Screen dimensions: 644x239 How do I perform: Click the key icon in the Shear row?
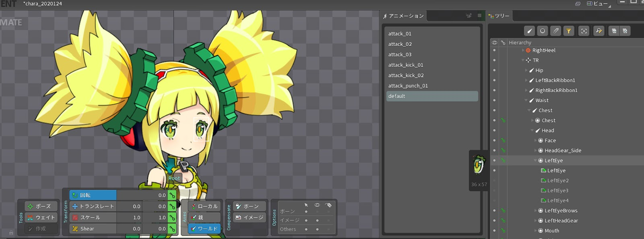[x=172, y=229]
